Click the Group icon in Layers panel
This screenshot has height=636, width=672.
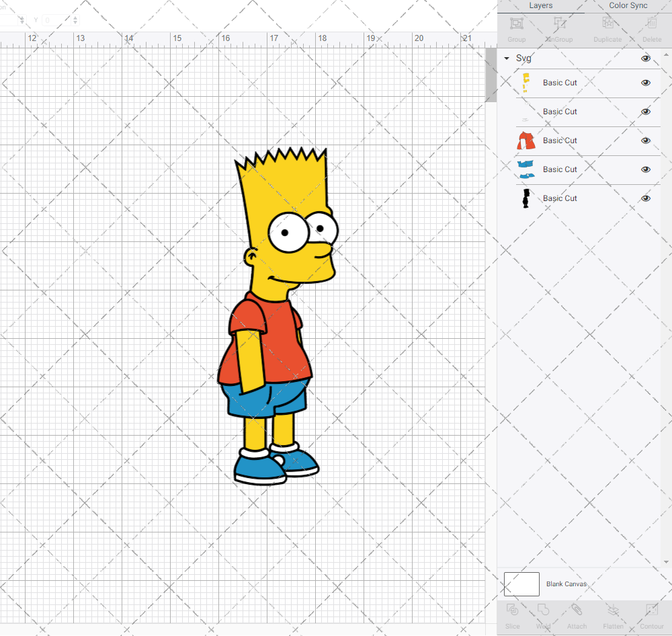pos(516,23)
